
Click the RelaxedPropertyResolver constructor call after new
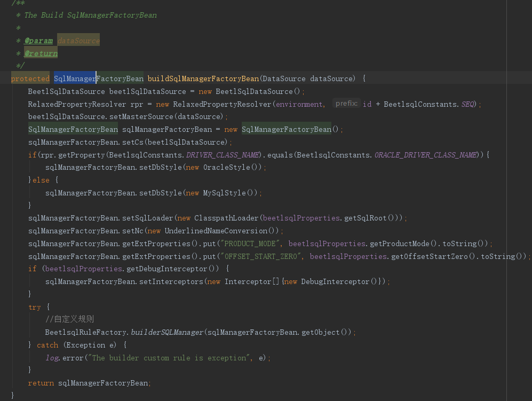222,104
